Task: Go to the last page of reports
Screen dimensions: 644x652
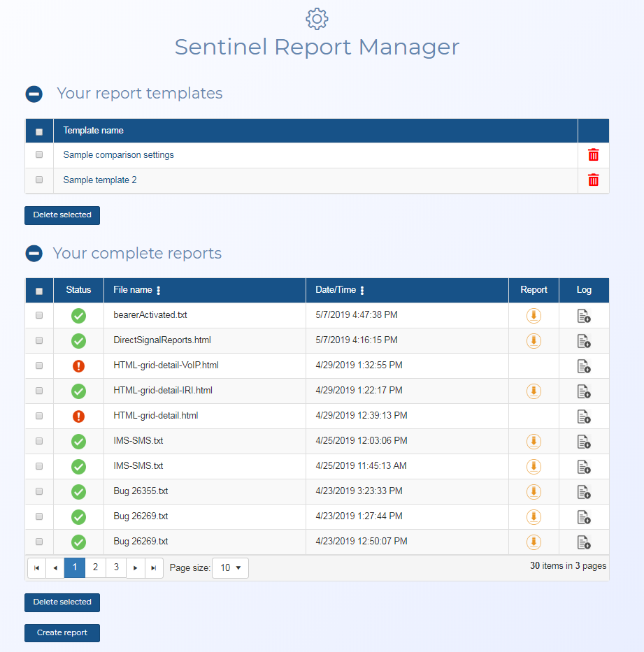Action: (154, 568)
